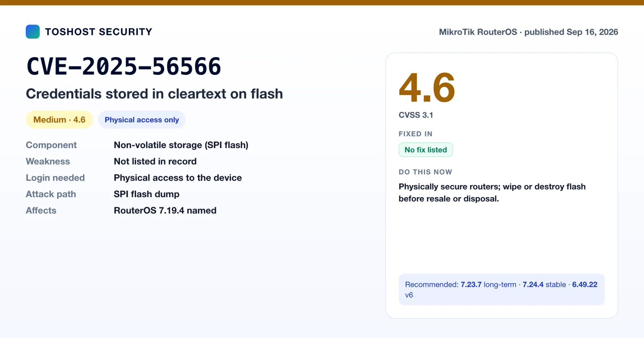644x338 pixels.
Task: Click the Attack path label
Action: tap(51, 194)
